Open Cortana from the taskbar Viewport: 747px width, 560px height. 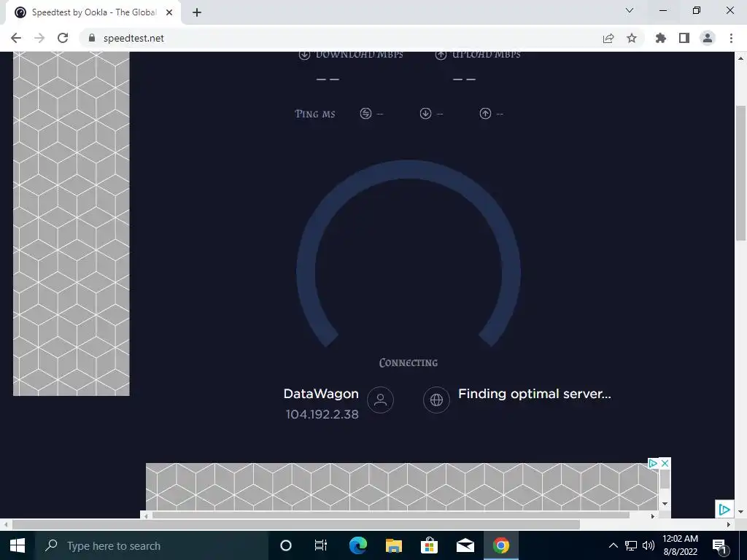click(286, 545)
